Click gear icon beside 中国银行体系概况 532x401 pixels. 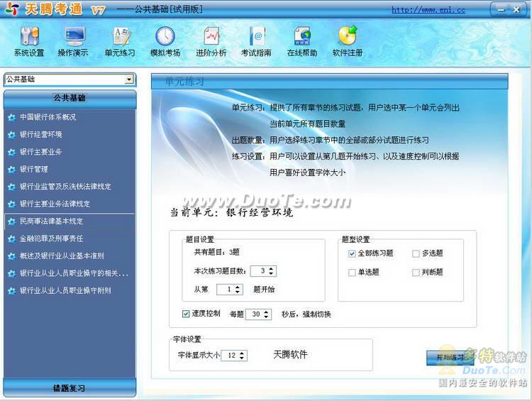[11, 118]
